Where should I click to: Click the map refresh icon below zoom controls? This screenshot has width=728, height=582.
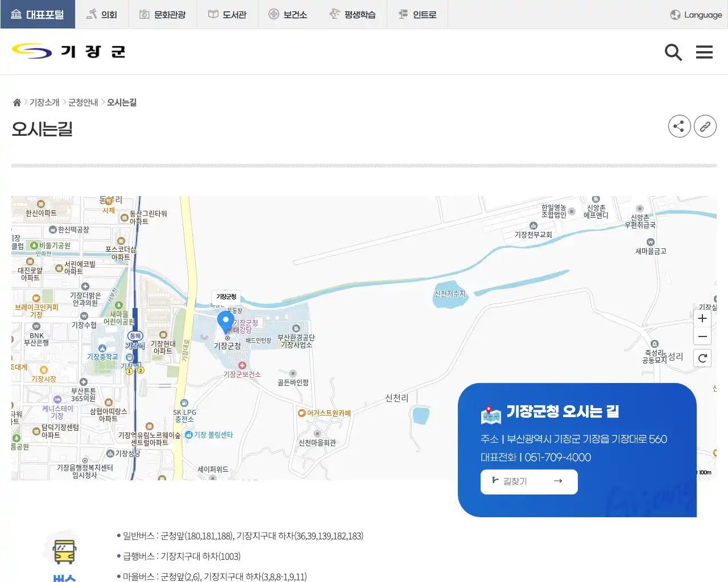tap(702, 358)
